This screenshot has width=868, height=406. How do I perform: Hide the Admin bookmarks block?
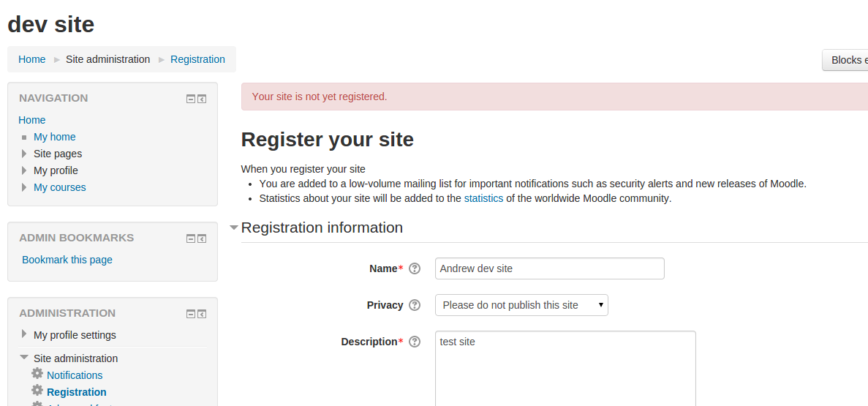(191, 238)
